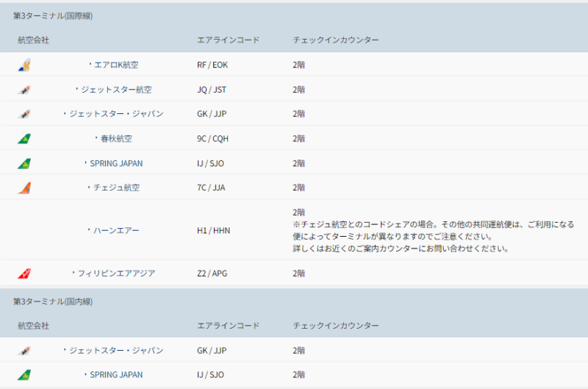Click the logo beside ジェットスター航空
Screen dimensions: 588x389
point(24,90)
